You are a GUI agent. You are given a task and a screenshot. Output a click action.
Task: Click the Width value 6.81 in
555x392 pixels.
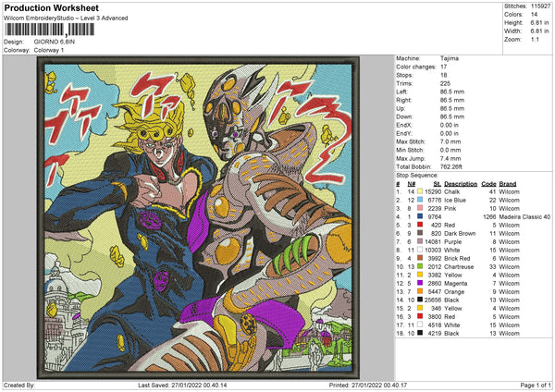(x=539, y=31)
